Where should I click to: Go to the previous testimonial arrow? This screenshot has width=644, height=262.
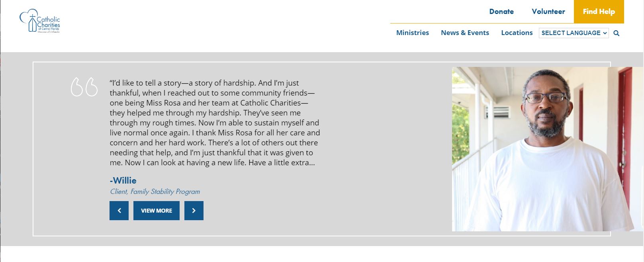(119, 211)
